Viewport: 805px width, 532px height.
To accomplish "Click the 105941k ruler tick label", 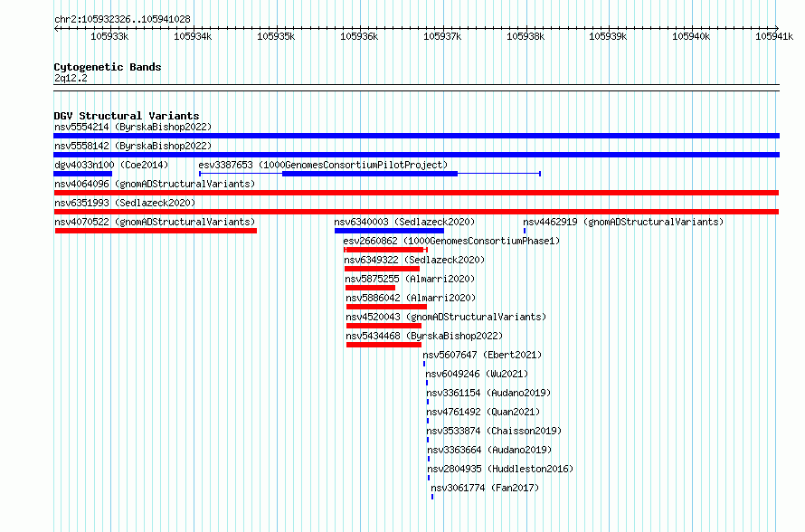I will [774, 36].
